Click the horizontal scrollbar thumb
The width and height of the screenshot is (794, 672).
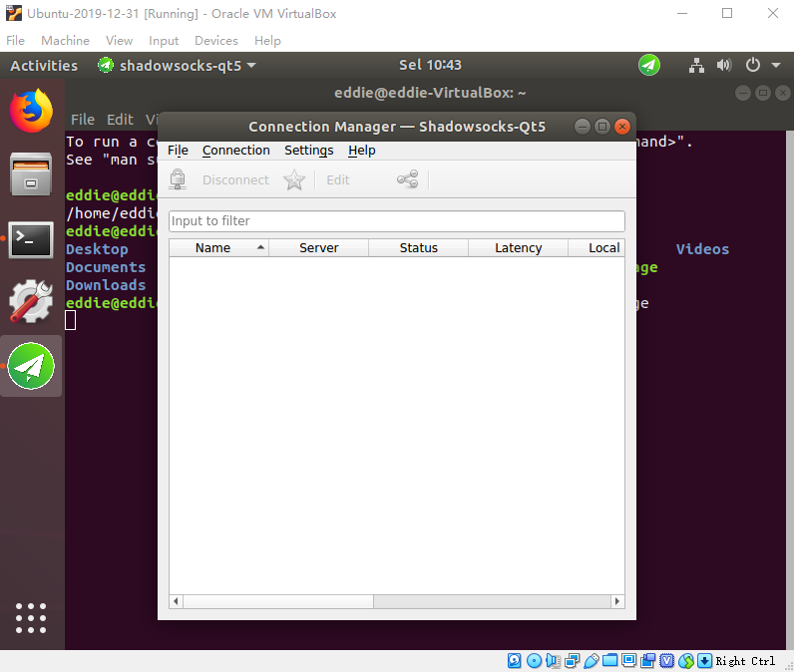tap(278, 601)
